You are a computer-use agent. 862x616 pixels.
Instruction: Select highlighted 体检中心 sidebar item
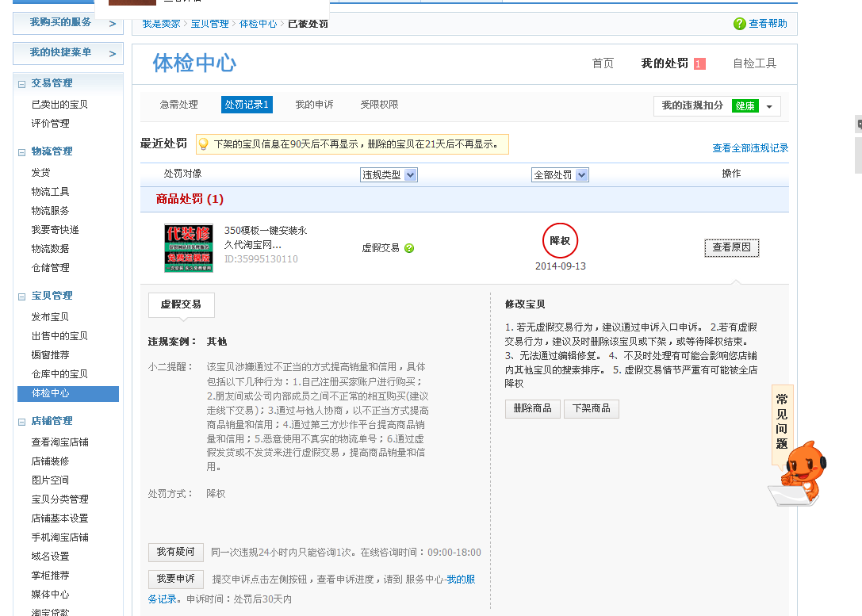coord(68,393)
